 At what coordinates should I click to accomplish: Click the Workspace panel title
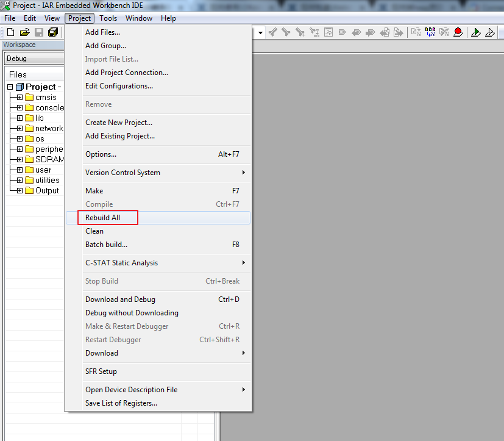(x=20, y=45)
